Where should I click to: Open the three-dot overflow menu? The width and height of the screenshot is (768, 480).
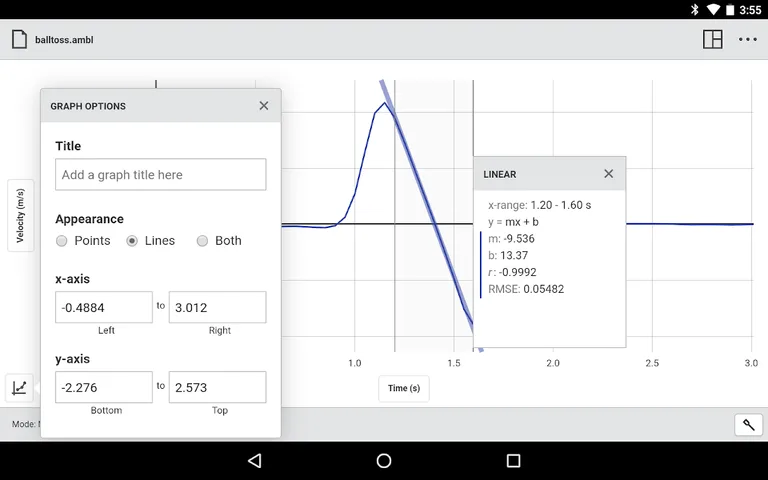coord(748,40)
